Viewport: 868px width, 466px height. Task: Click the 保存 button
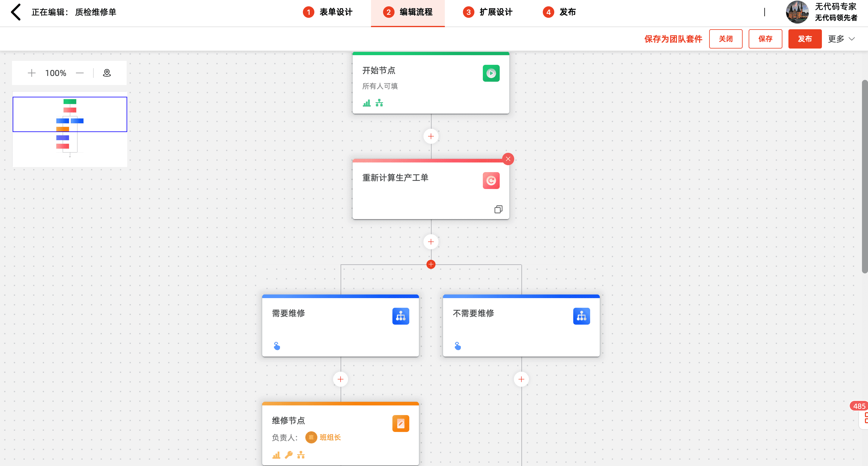coord(765,39)
